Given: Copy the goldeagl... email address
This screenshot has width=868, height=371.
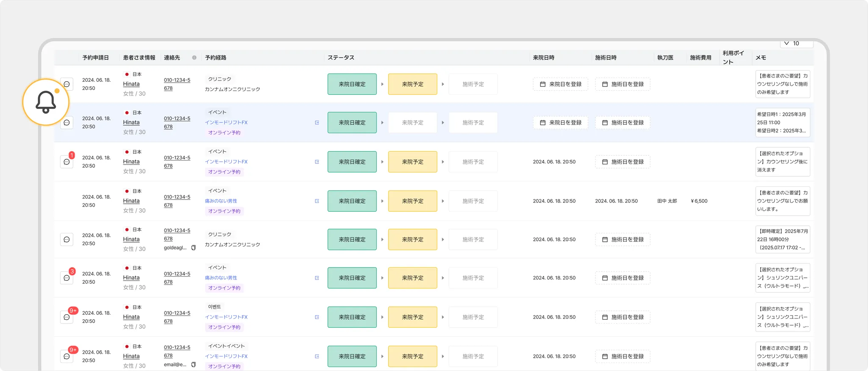Looking at the screenshot, I should pyautogui.click(x=194, y=248).
